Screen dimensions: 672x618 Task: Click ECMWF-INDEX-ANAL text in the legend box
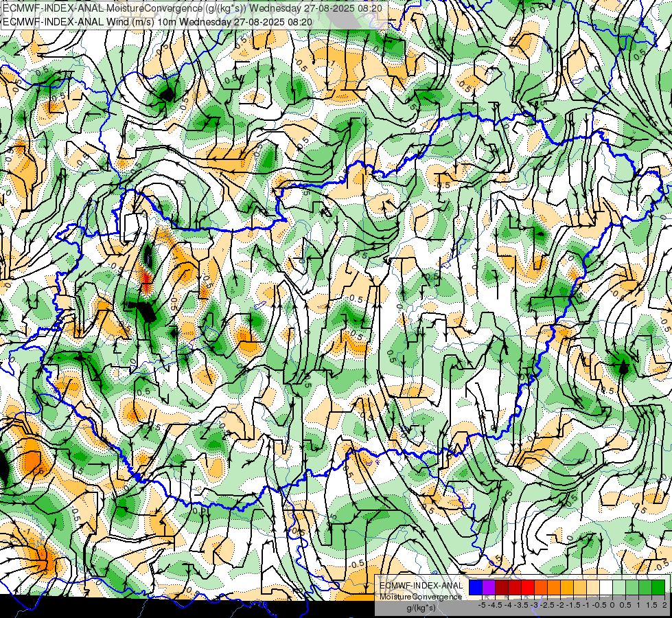pos(421,586)
